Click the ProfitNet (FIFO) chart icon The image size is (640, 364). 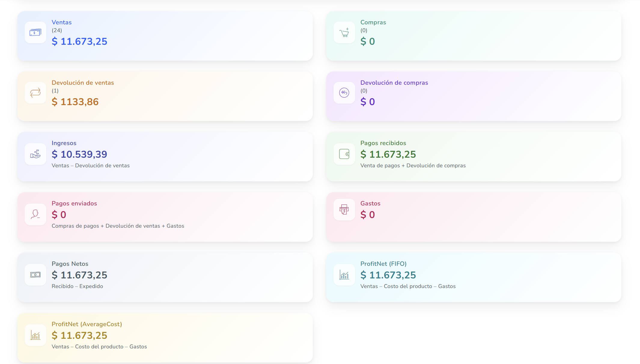(344, 275)
